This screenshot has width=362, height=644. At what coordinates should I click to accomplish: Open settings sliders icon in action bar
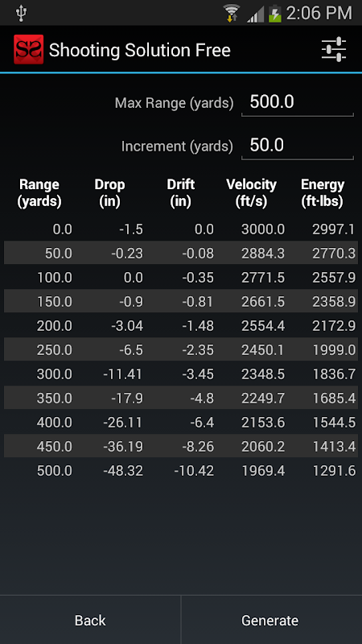pos(334,50)
